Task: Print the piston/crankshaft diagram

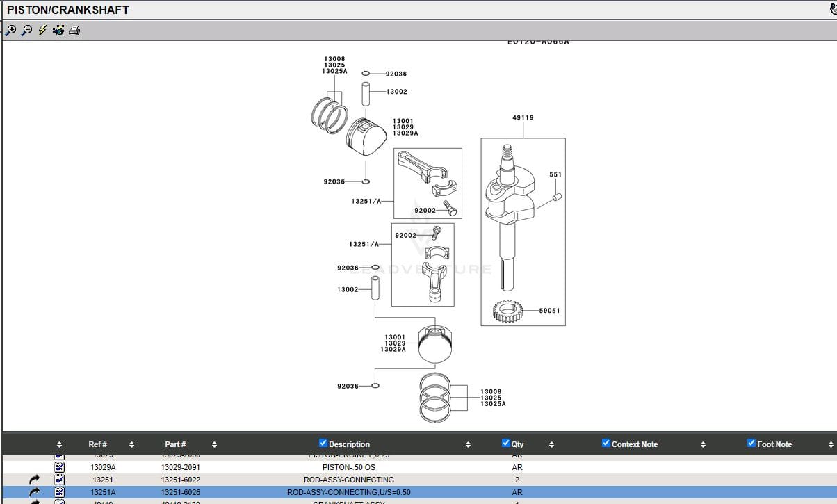Action: [x=74, y=30]
